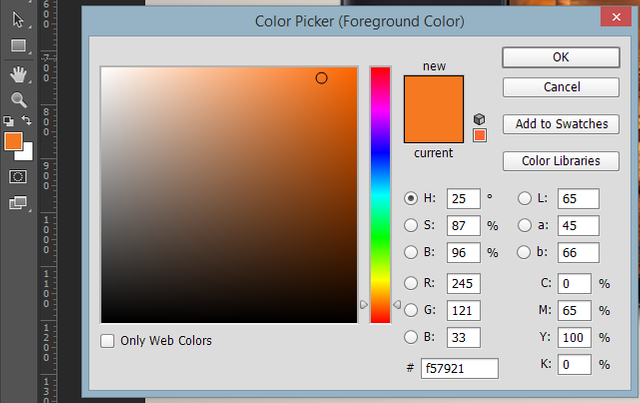
Task: Select the Rectangle shape tool
Action: point(18,45)
